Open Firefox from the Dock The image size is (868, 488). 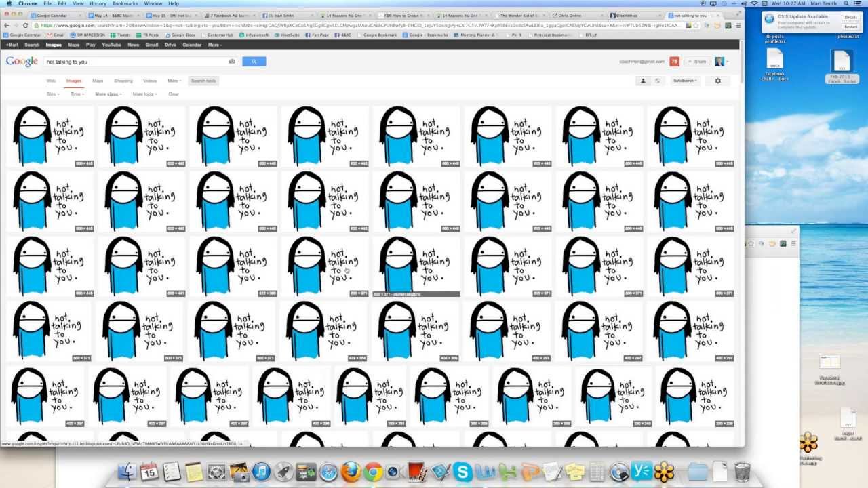coord(351,472)
